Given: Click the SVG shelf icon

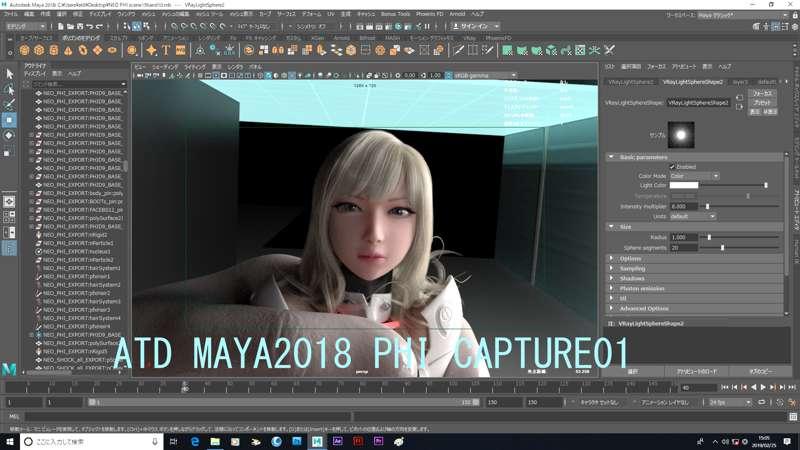Looking at the screenshot, I should pyautogui.click(x=181, y=50).
